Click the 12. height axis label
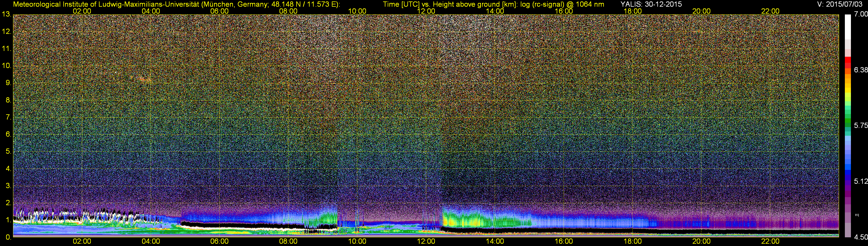 click(x=7, y=32)
